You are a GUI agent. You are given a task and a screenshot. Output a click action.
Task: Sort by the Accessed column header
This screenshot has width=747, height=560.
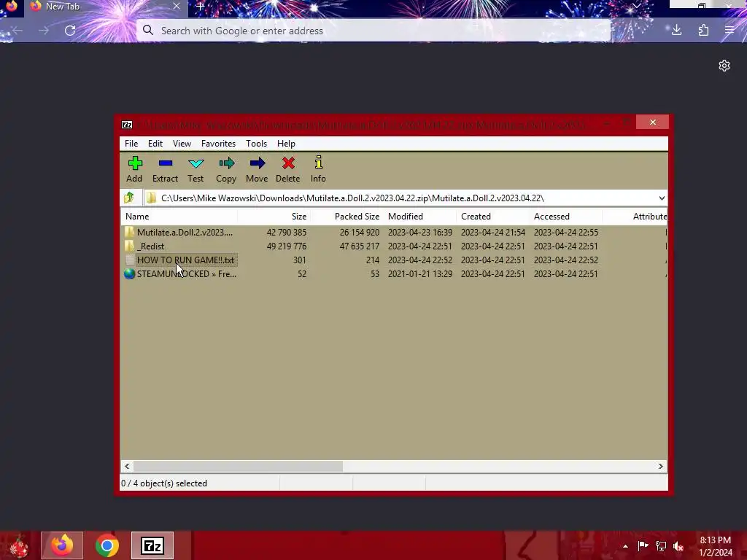(x=566, y=216)
